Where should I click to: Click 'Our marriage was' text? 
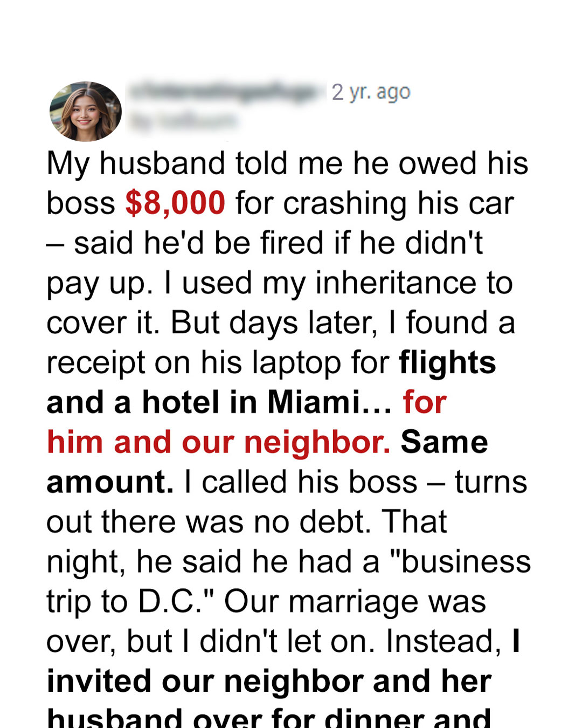tap(355, 602)
